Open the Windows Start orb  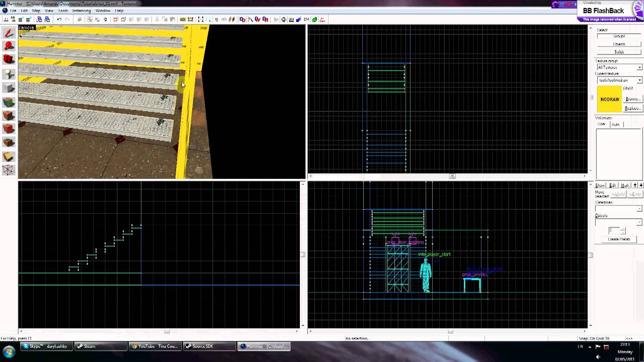(x=9, y=351)
